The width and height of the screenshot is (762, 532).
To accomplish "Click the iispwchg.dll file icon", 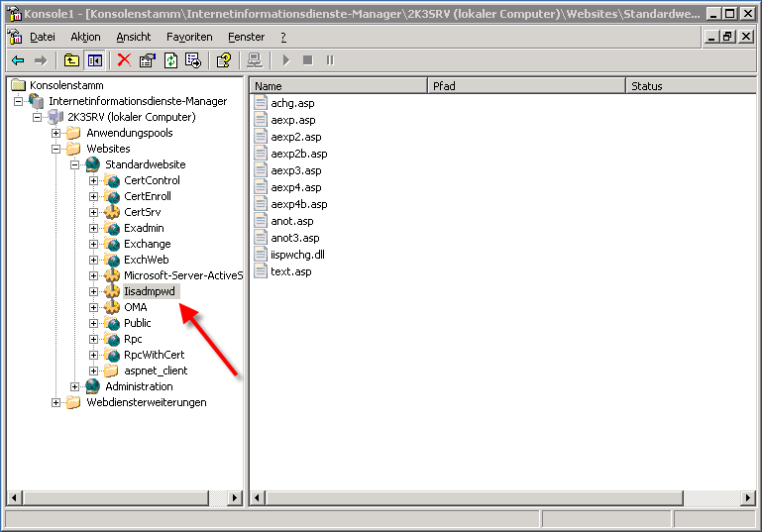I will pyautogui.click(x=261, y=254).
